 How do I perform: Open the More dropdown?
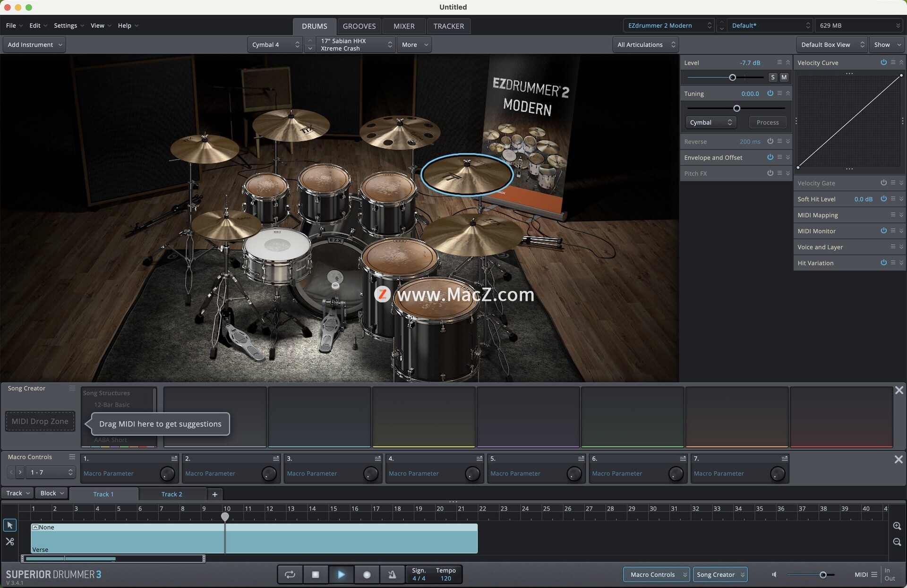click(414, 44)
